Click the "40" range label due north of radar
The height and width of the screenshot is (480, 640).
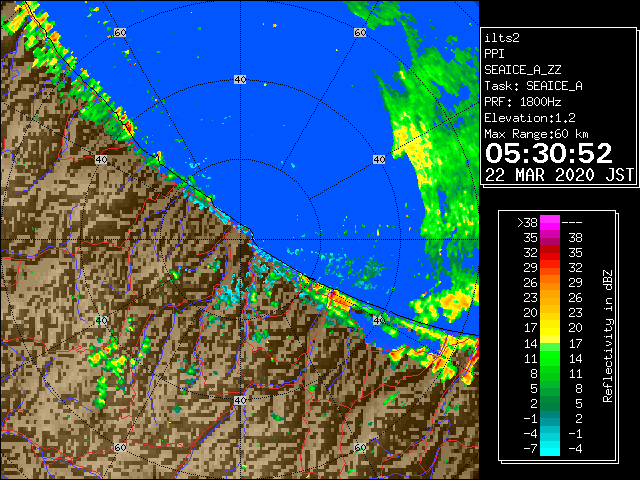pyautogui.click(x=240, y=80)
